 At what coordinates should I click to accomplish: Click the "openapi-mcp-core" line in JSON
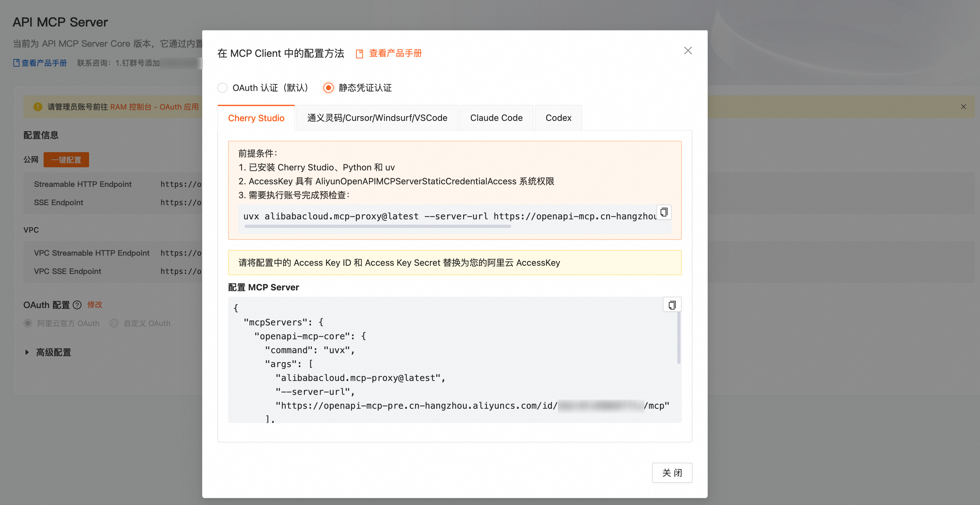310,336
